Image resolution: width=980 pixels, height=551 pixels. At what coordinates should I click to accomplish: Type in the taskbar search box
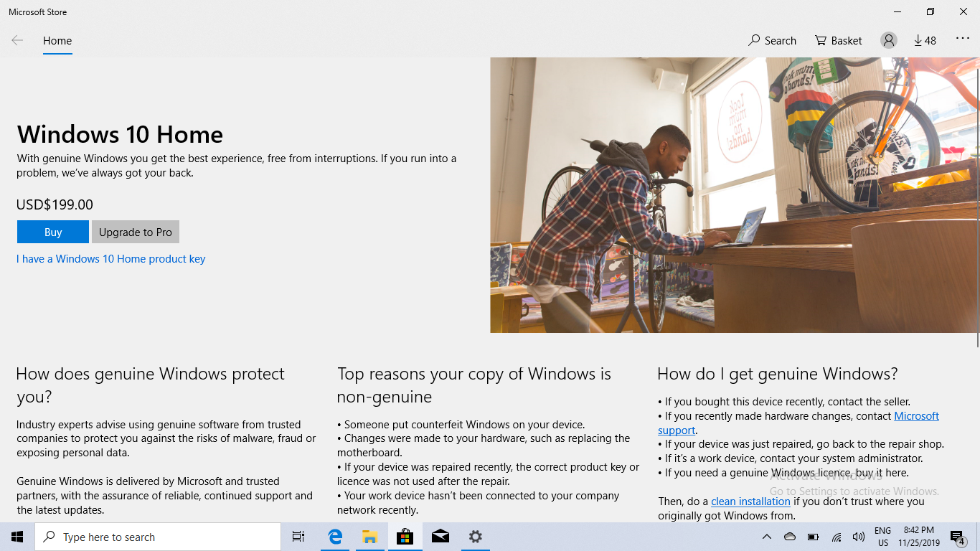tap(158, 537)
